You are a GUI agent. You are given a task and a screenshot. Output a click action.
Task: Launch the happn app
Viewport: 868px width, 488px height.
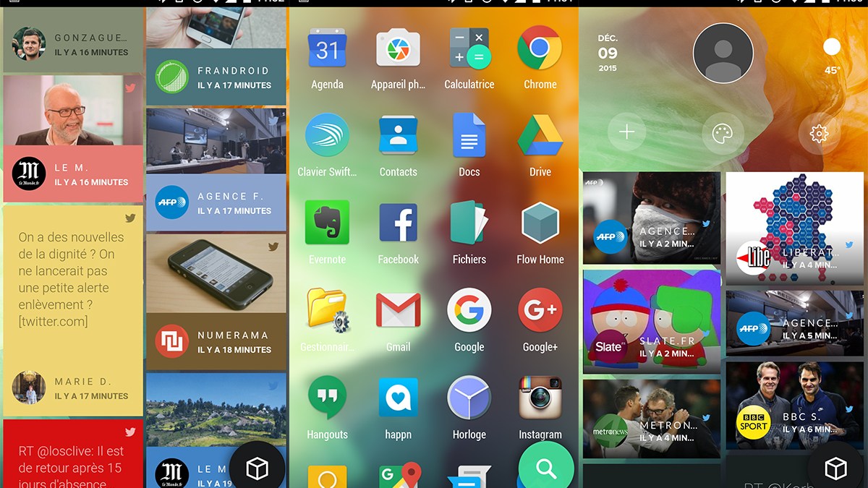[x=398, y=398]
